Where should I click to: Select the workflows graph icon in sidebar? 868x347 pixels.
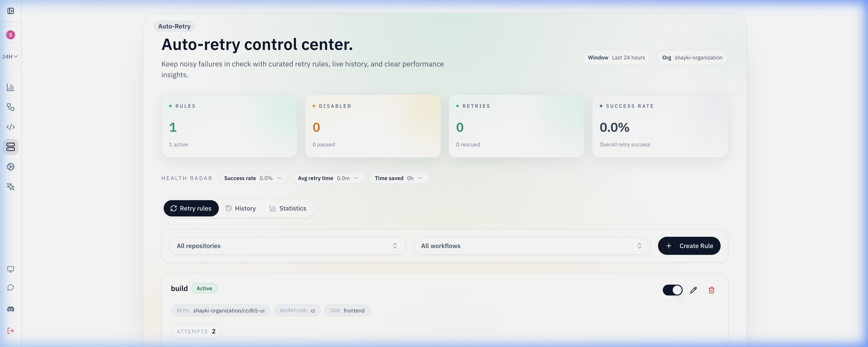point(10,107)
